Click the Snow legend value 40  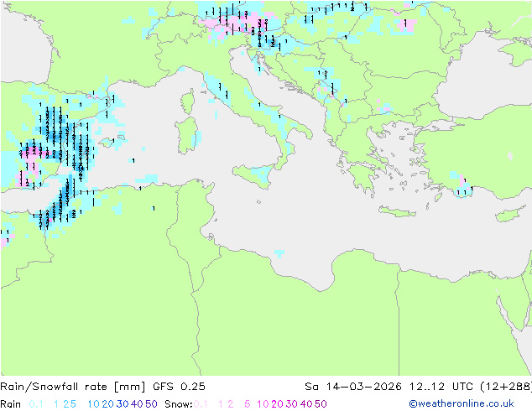[x=306, y=404]
